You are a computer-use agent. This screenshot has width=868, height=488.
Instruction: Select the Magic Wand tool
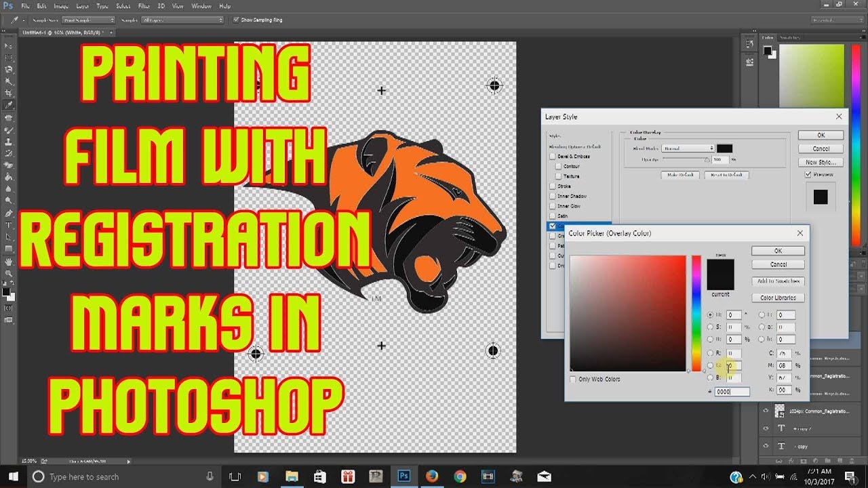[9, 81]
